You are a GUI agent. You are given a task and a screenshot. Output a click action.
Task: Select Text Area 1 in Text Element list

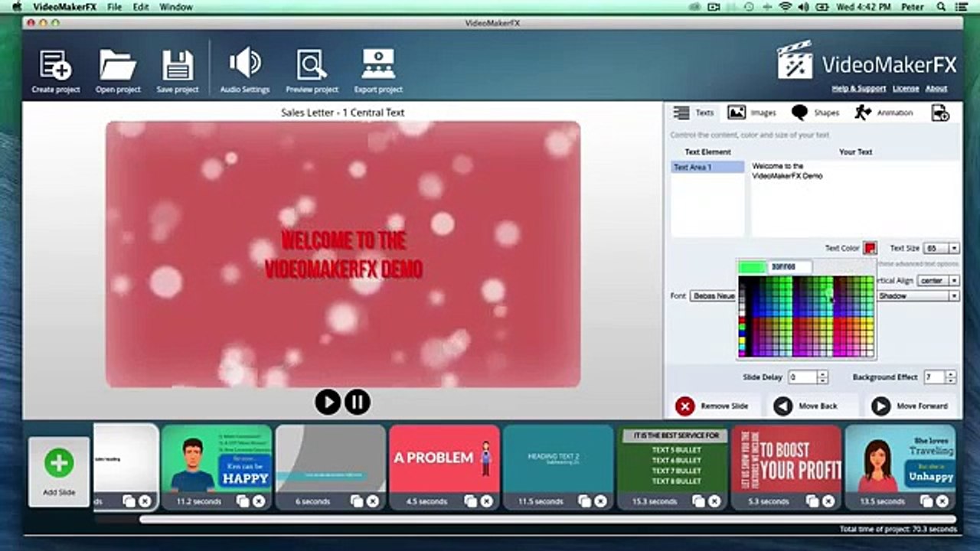(x=707, y=167)
